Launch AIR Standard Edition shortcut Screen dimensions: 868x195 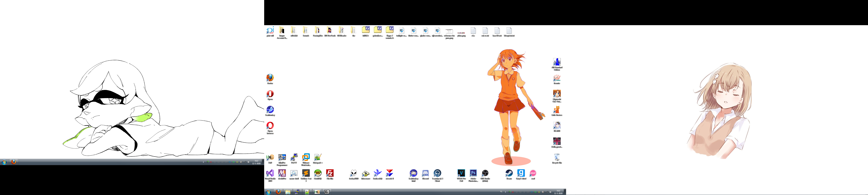(557, 64)
